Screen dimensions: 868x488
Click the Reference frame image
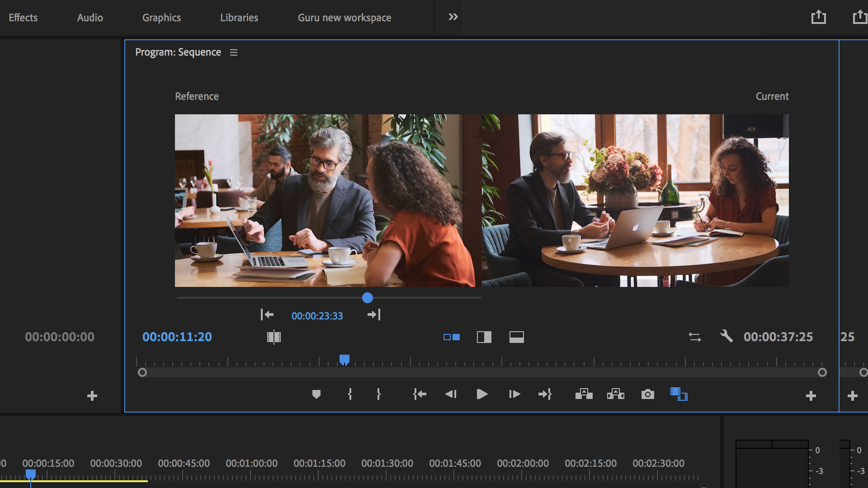point(328,200)
